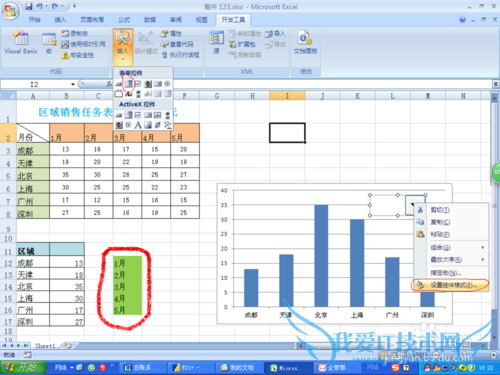Click View Code (查看代码)

pos(177,44)
